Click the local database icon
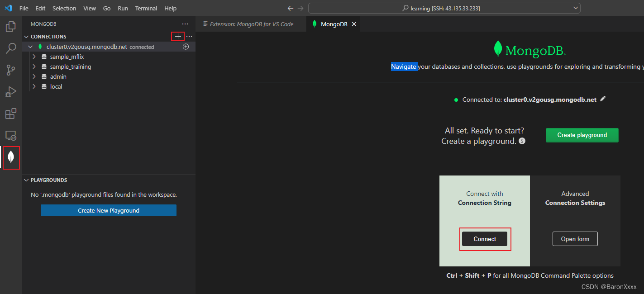 [x=44, y=87]
